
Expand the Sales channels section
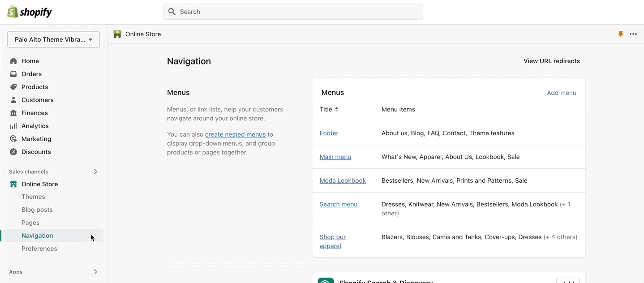click(x=95, y=172)
